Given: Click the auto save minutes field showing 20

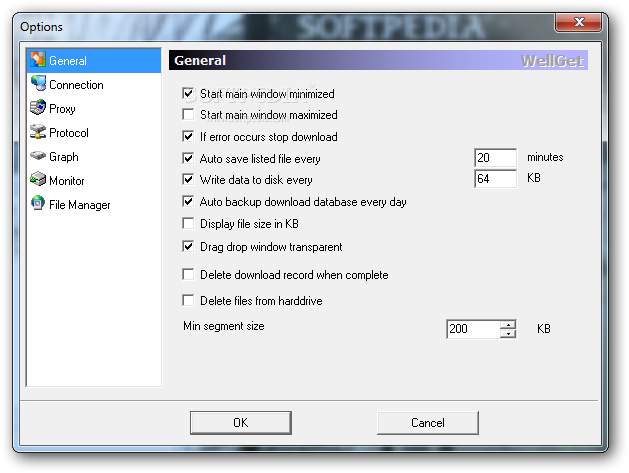Looking at the screenshot, I should tap(495, 158).
